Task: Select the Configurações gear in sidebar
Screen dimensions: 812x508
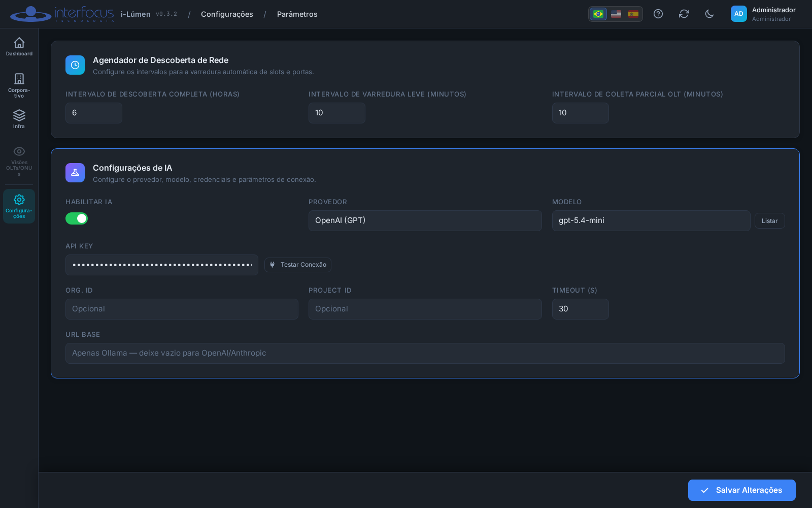Action: (19, 206)
